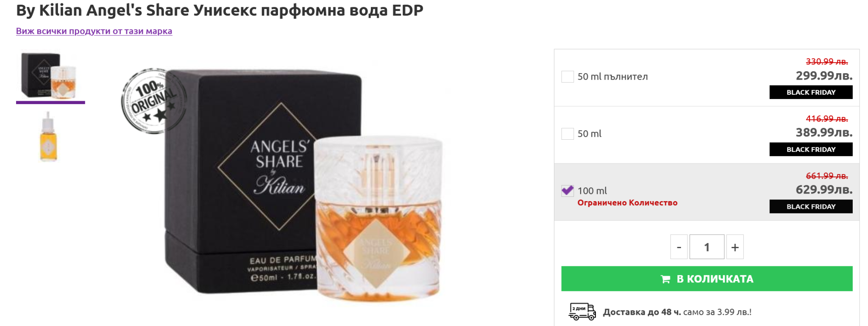Screen dimensions: 868x326
Task: Click the Black Friday badge for 50 ml
Action: (811, 149)
